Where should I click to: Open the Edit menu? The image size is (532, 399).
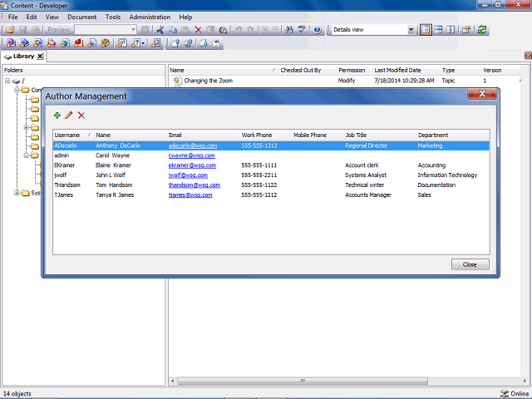pos(32,17)
